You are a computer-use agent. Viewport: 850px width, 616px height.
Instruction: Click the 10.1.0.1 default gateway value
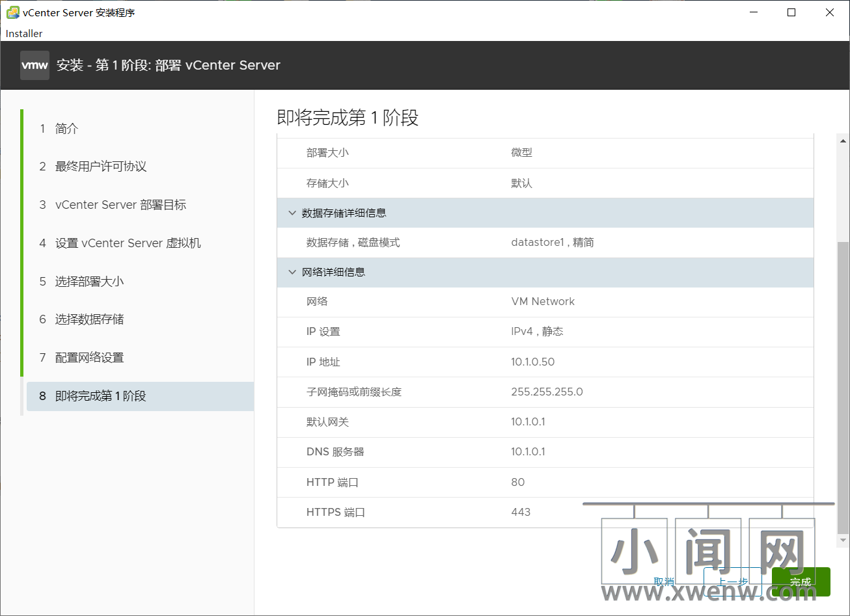528,422
